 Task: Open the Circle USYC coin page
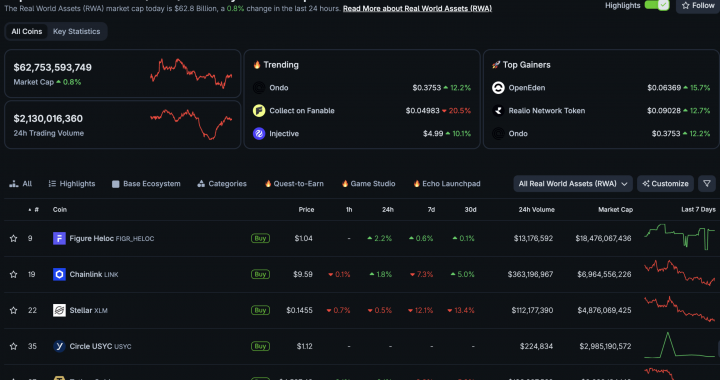100,346
